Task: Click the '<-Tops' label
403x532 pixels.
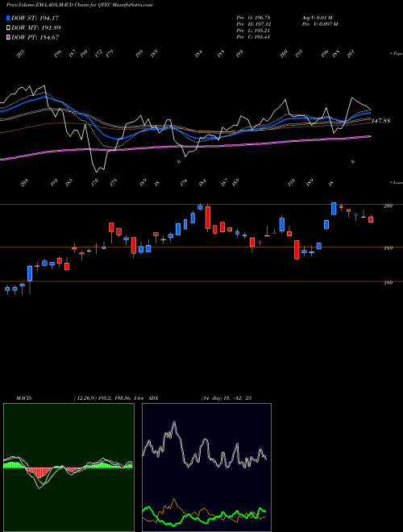Action: [x=397, y=54]
